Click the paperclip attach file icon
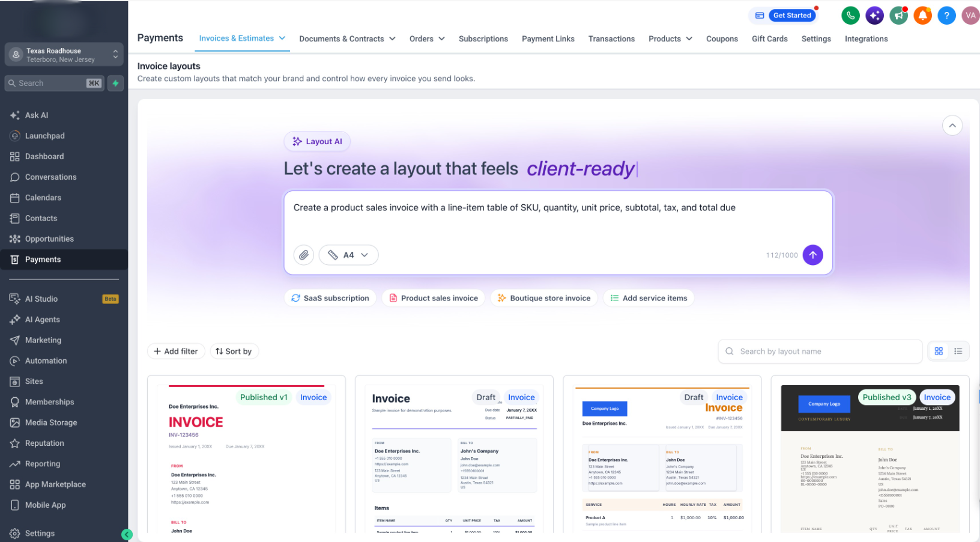Viewport: 980px width, 542px height. 304,255
